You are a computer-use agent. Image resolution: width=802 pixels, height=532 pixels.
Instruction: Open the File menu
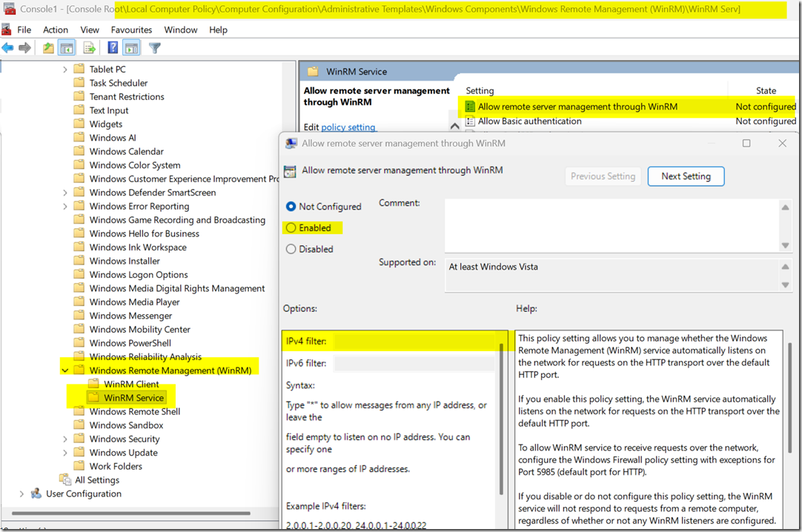coord(24,30)
